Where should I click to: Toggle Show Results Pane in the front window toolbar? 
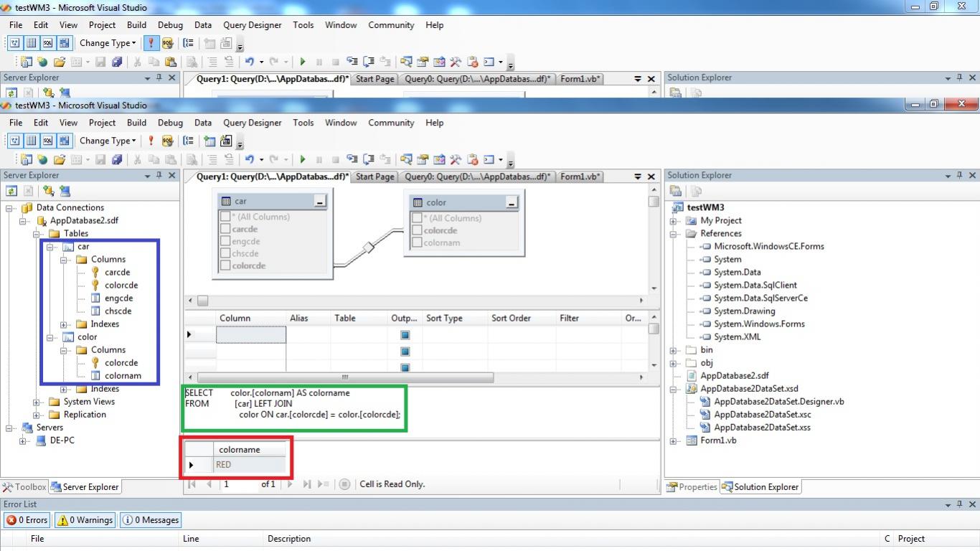(x=64, y=141)
